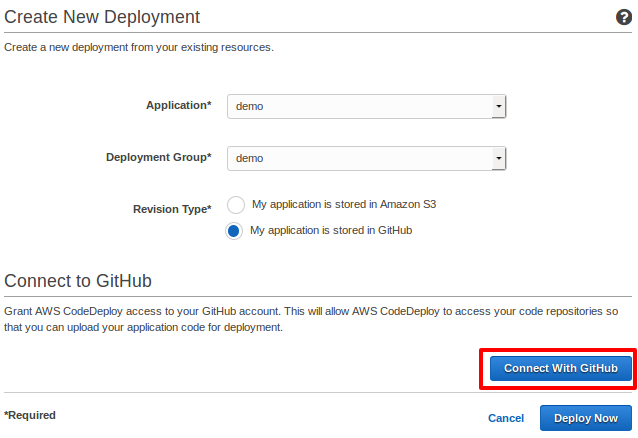
Task: Click the 'Revision Type*' label
Action: point(172,209)
